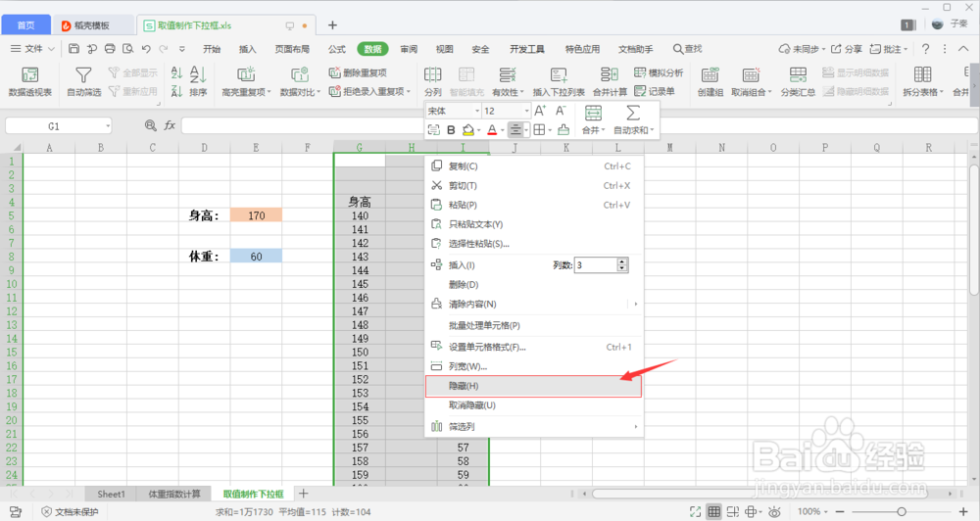Open data validity tool
This screenshot has height=521, width=980.
(508, 81)
